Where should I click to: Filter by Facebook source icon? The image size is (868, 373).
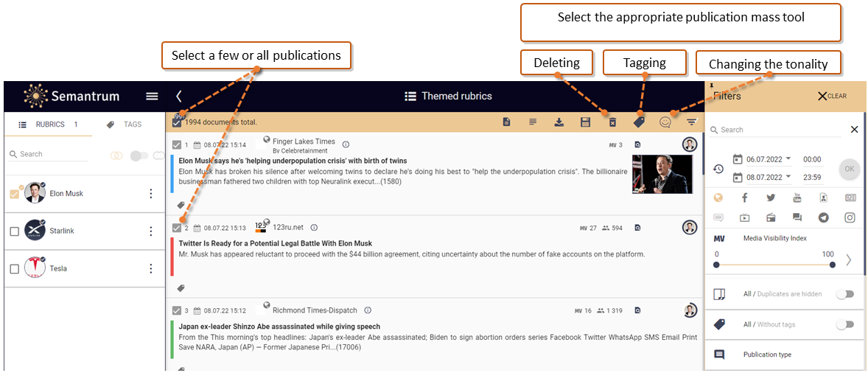(x=744, y=198)
